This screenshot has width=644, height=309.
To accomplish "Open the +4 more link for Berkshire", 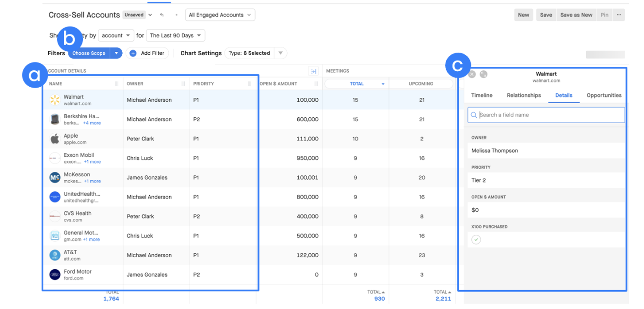I will 92,123.
